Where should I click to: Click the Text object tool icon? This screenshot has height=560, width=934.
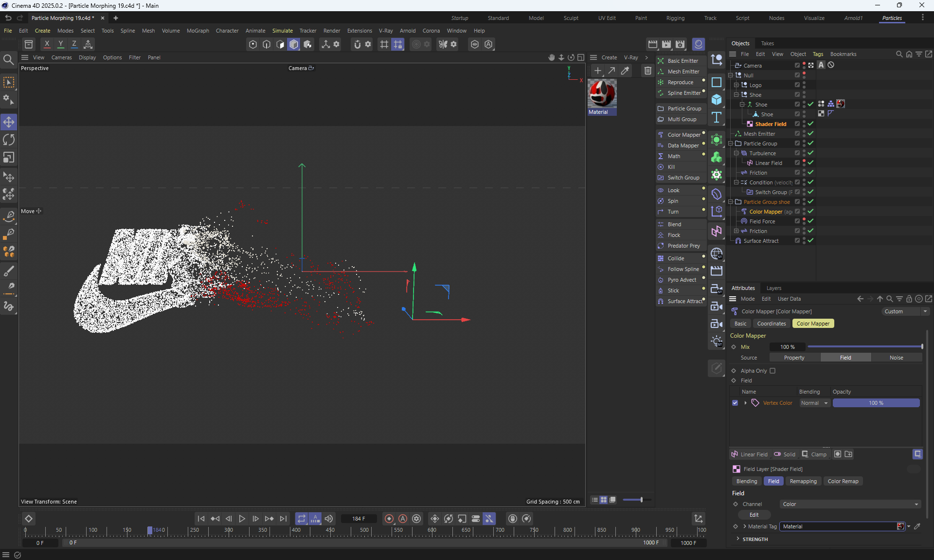click(717, 118)
